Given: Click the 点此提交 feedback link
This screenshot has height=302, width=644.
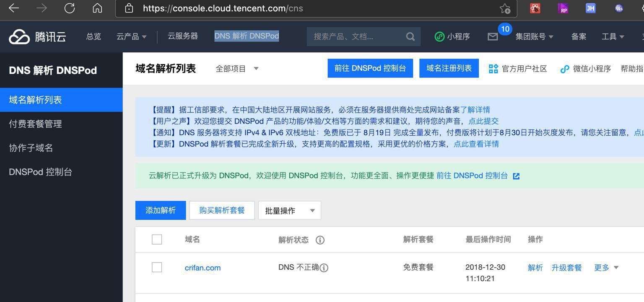Looking at the screenshot, I should pos(483,121).
